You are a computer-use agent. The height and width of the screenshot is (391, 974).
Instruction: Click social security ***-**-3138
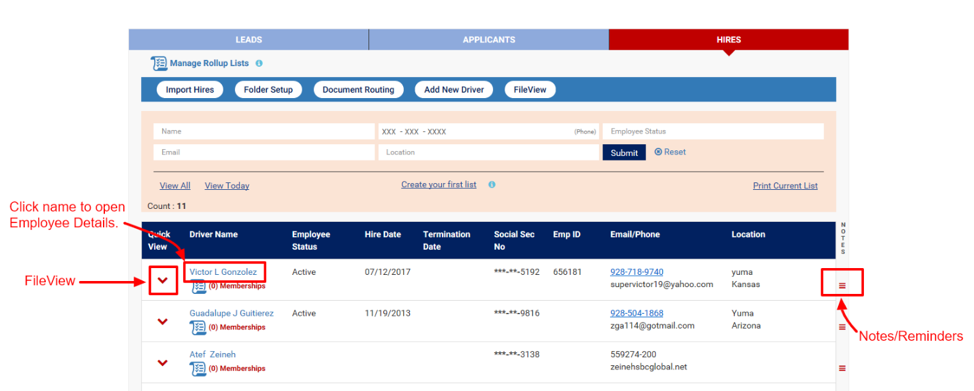(517, 354)
